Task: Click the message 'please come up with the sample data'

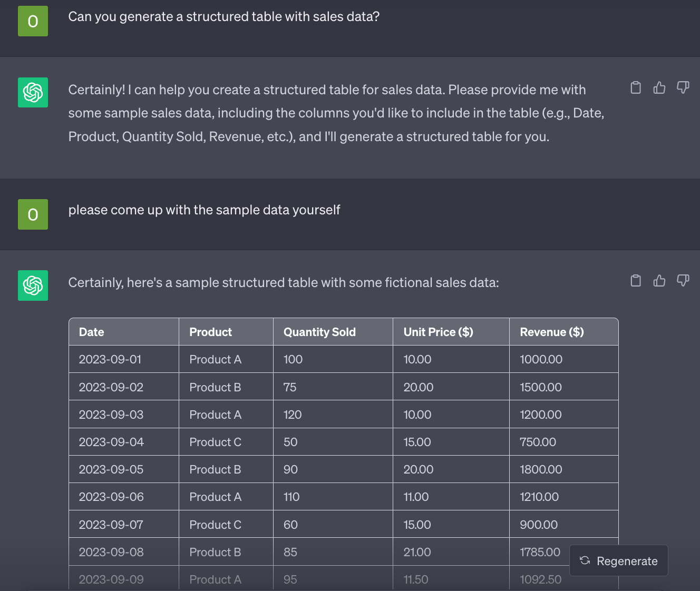Action: pos(204,210)
